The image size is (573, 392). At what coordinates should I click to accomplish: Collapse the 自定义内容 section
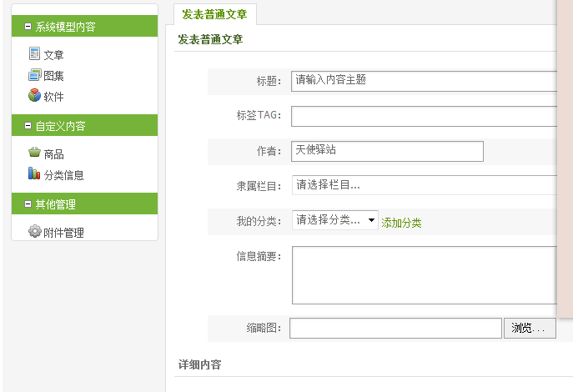pos(28,126)
